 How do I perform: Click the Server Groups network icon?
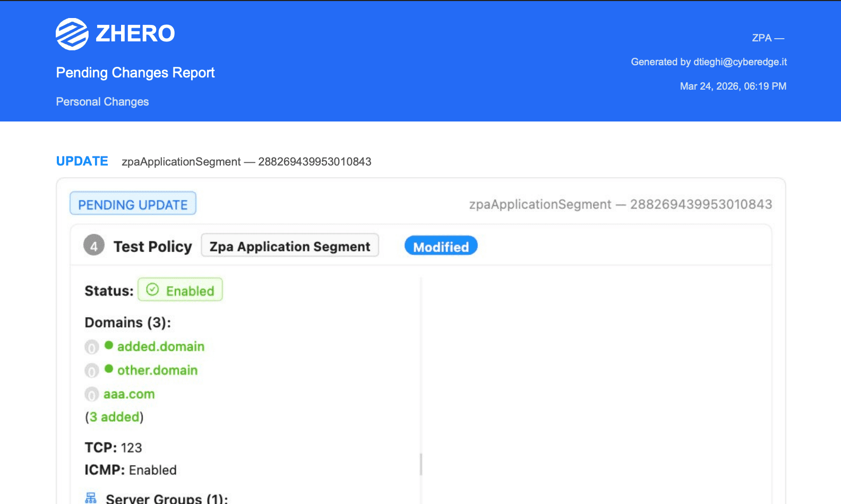pyautogui.click(x=91, y=498)
